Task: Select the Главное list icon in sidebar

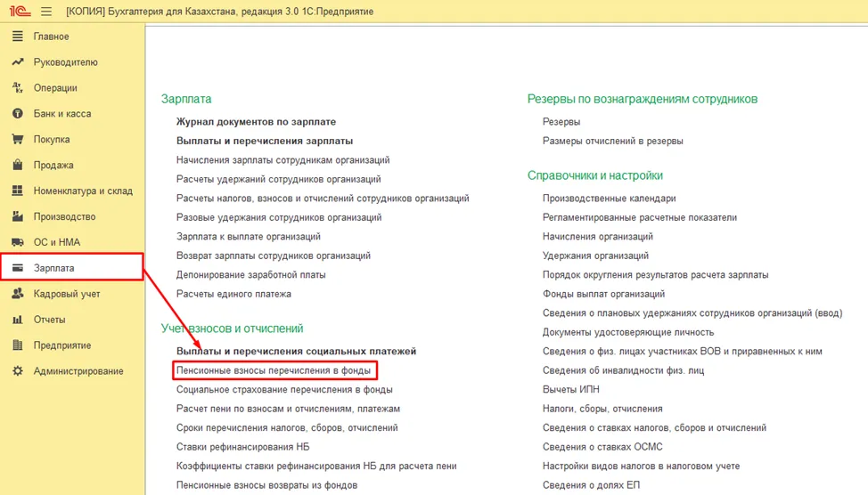Action: (x=18, y=37)
